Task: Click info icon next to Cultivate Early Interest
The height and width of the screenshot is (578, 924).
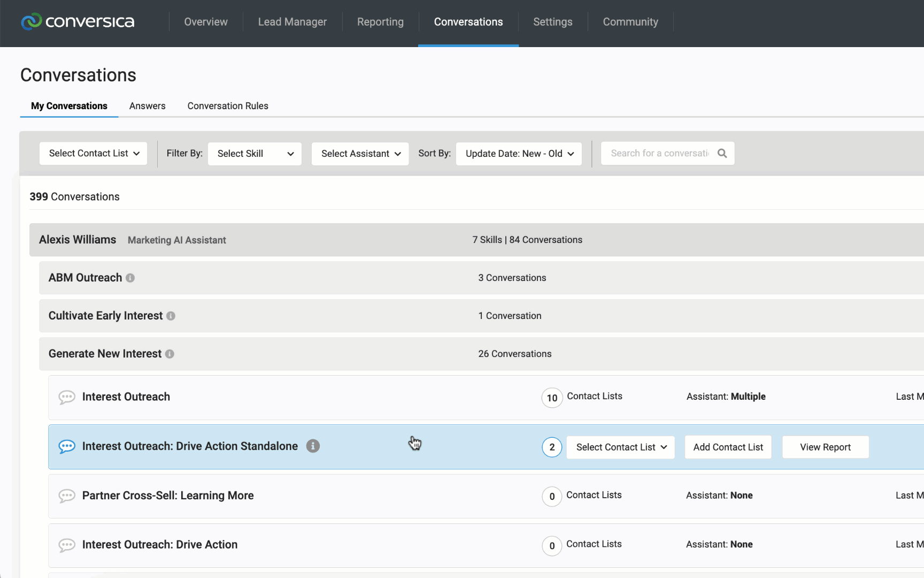Action: (x=171, y=316)
